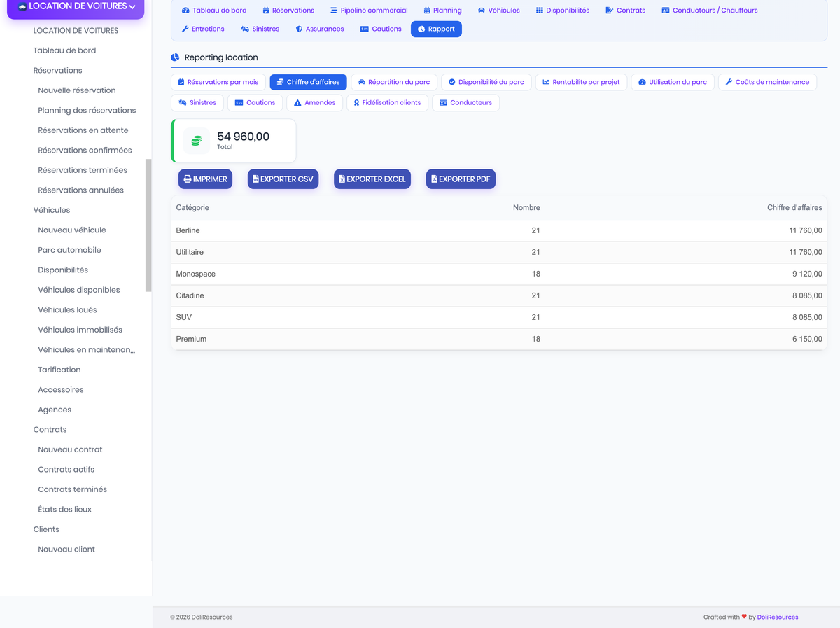Screen dimensions: 840x628
Task: Open États des lieux in sidebar
Action: pyautogui.click(x=64, y=510)
